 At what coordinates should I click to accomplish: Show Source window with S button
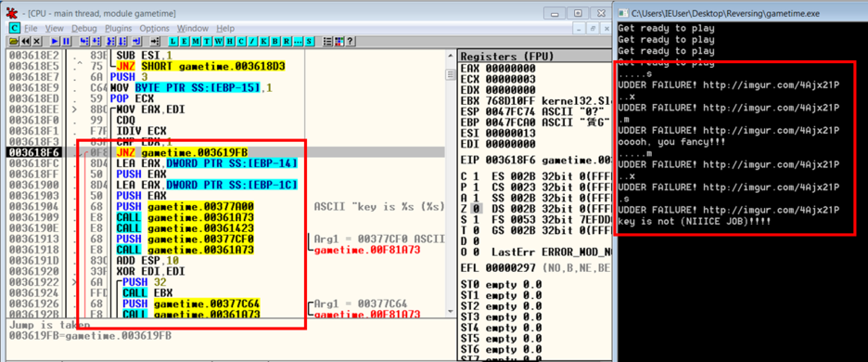pos(309,41)
